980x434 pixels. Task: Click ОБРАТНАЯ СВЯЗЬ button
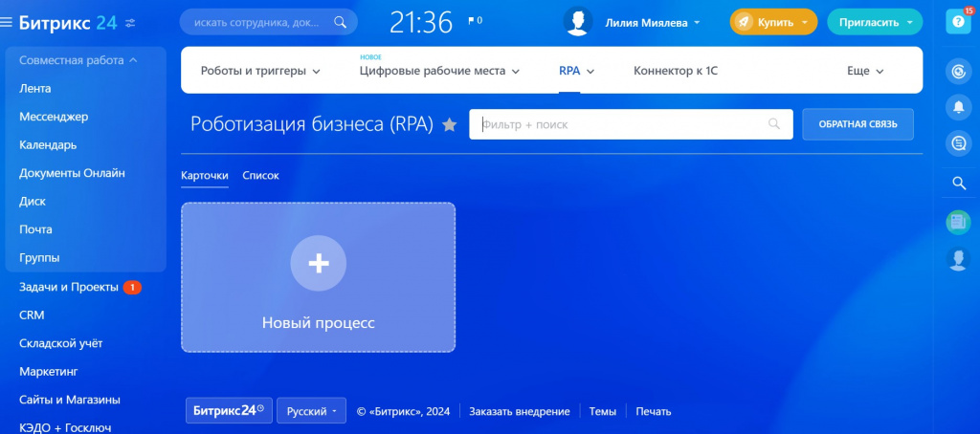(x=857, y=124)
